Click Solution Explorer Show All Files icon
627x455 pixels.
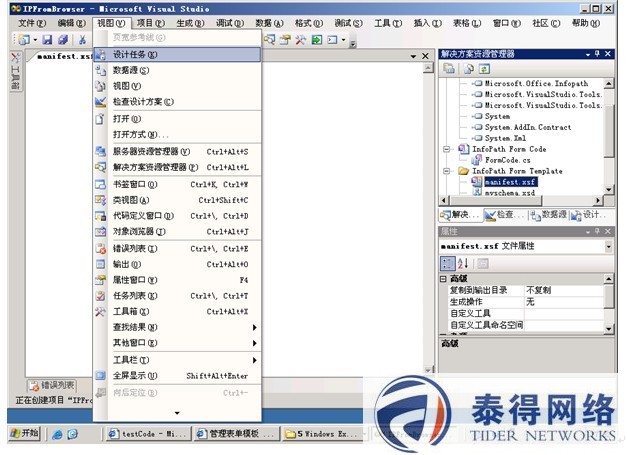click(x=469, y=69)
